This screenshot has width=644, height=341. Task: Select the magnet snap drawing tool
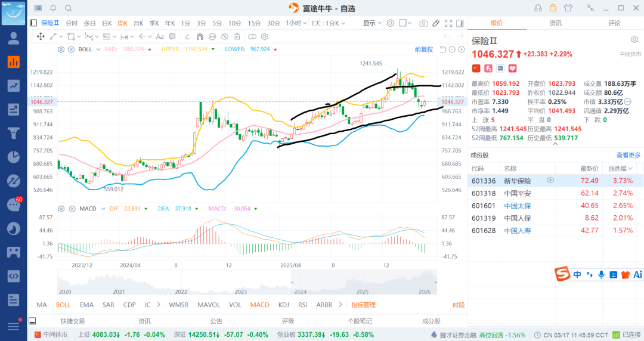point(200,36)
